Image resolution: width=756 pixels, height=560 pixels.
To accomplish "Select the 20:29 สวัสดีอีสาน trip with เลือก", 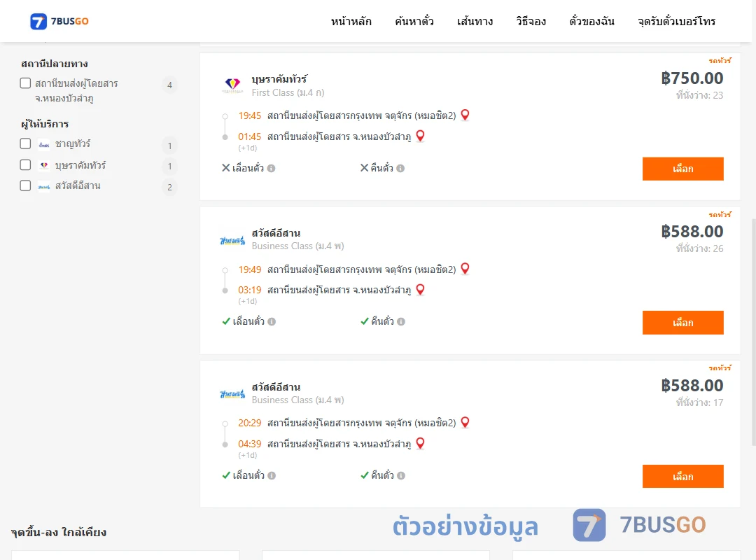I will [x=682, y=477].
